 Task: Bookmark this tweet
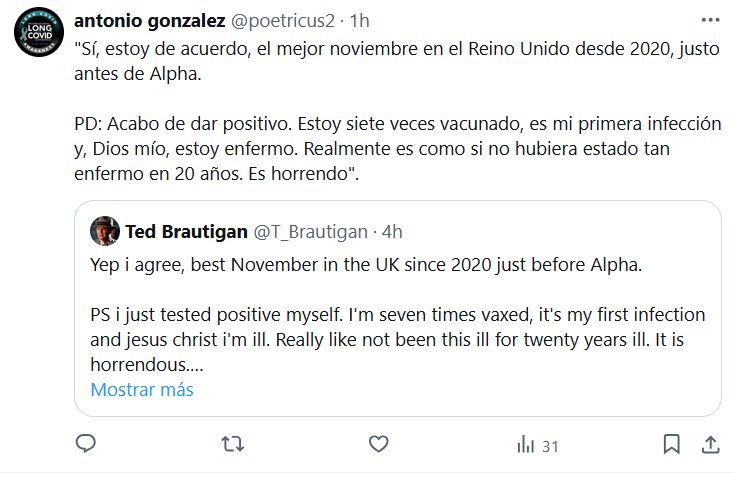(x=672, y=444)
